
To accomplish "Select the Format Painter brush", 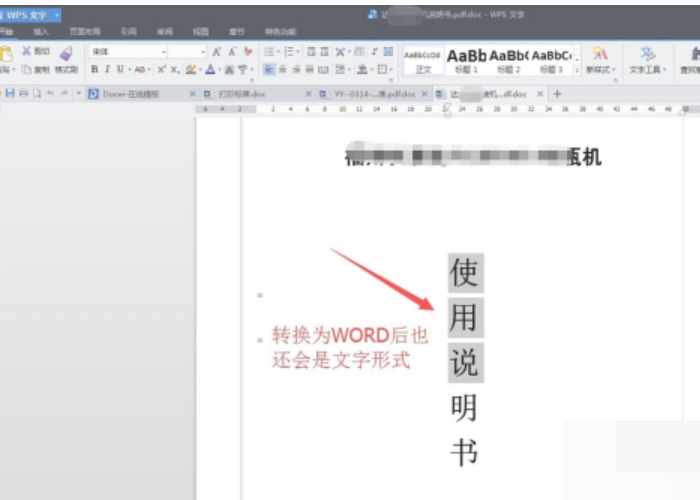I will pos(66,54).
